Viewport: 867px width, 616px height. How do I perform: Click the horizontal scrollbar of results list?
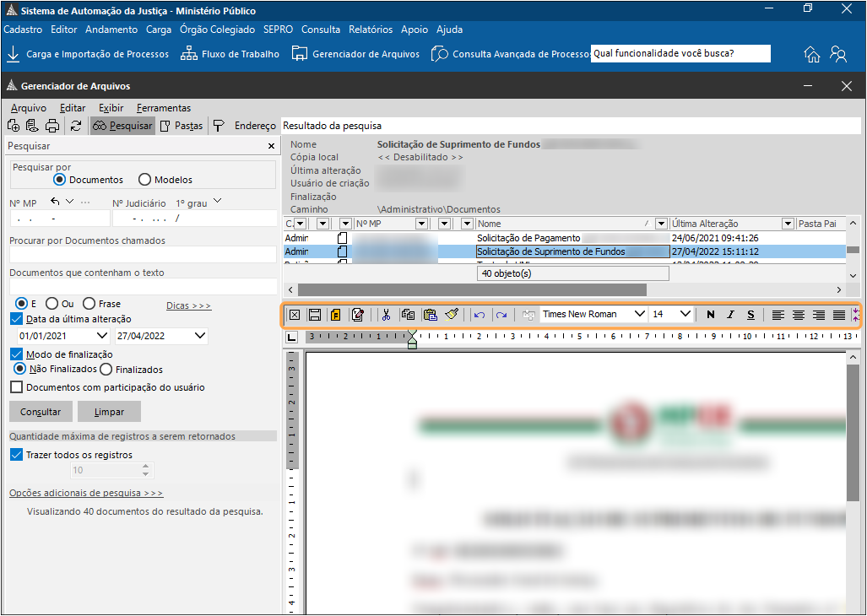472,289
